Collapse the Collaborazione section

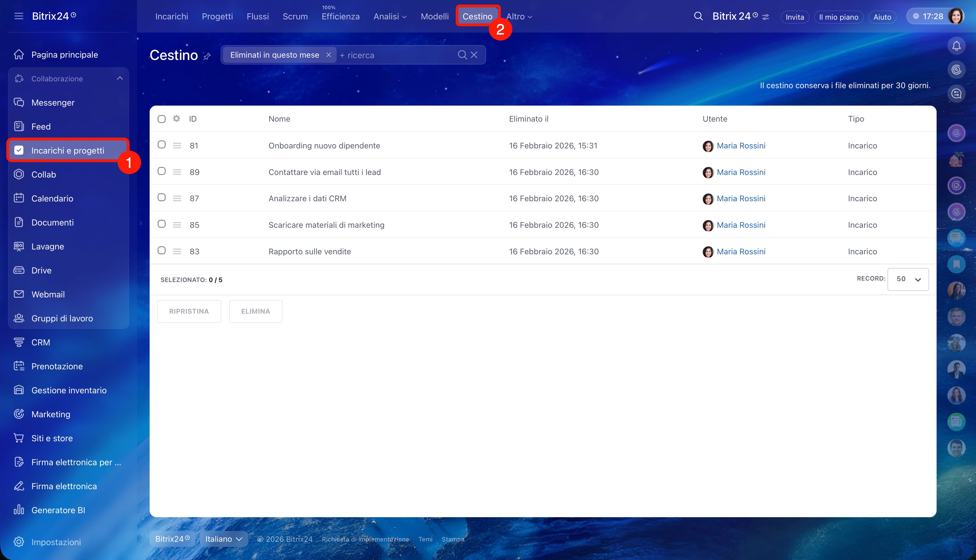click(120, 78)
